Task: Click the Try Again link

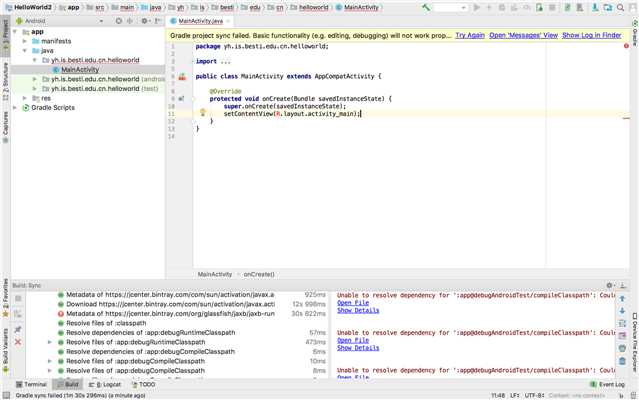Action: 470,35
